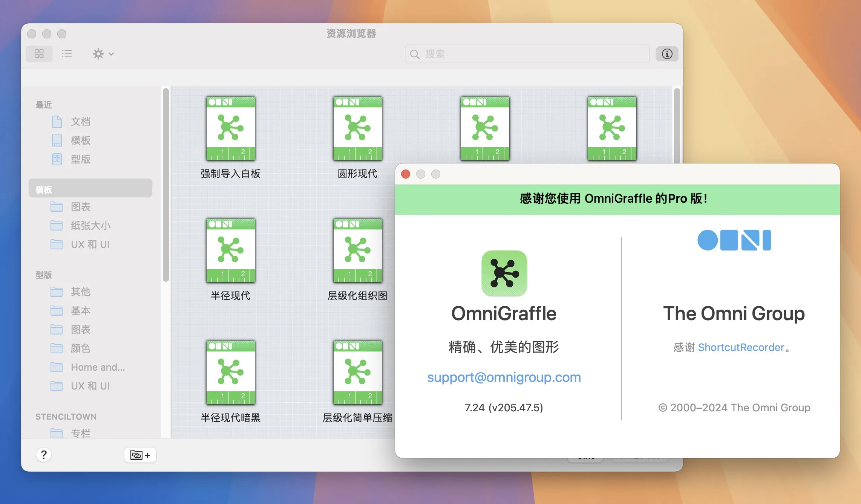Select the 层级化组织图 template thumbnail

(357, 250)
